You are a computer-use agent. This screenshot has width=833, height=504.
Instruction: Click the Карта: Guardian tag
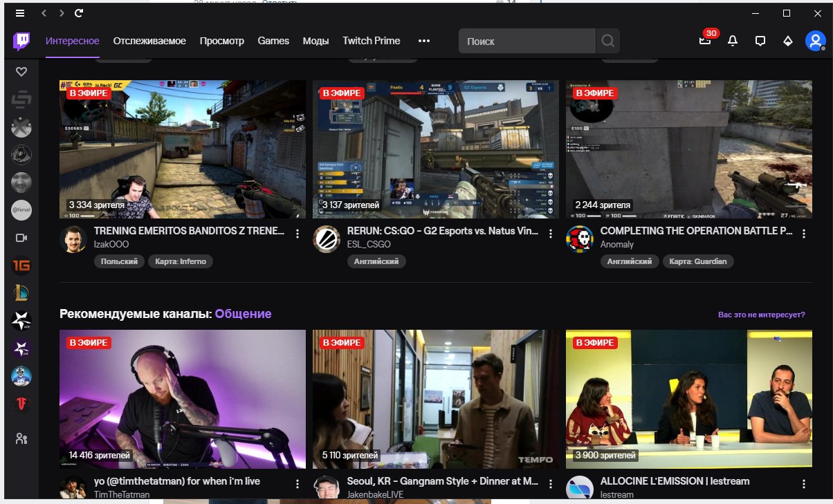(699, 262)
